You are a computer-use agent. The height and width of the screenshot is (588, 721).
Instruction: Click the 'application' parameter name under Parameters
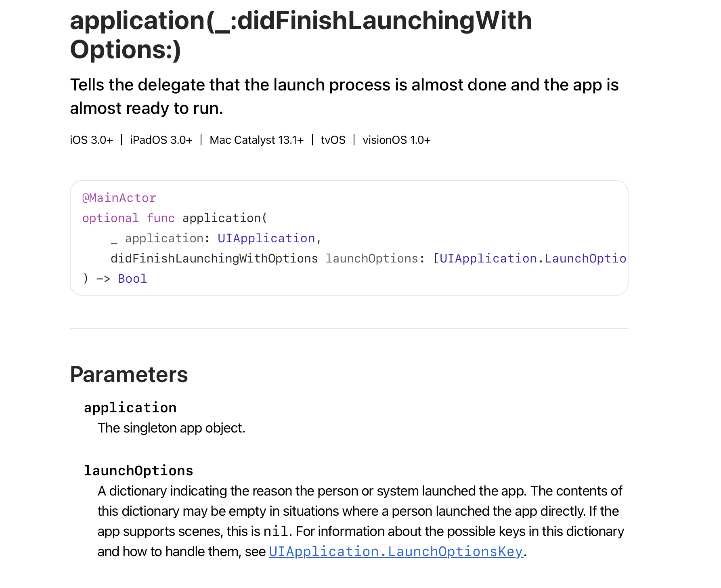(x=130, y=408)
